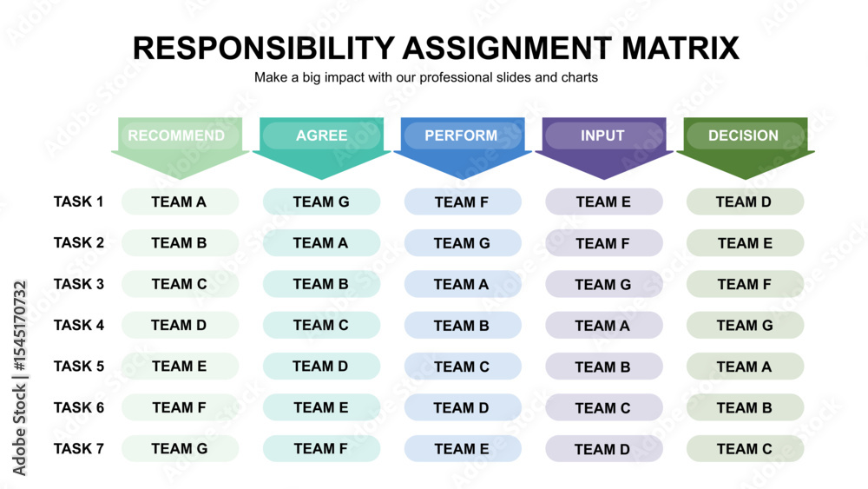Select TEAM G pill in Task 1 Agree
868x489 pixels.
(322, 202)
